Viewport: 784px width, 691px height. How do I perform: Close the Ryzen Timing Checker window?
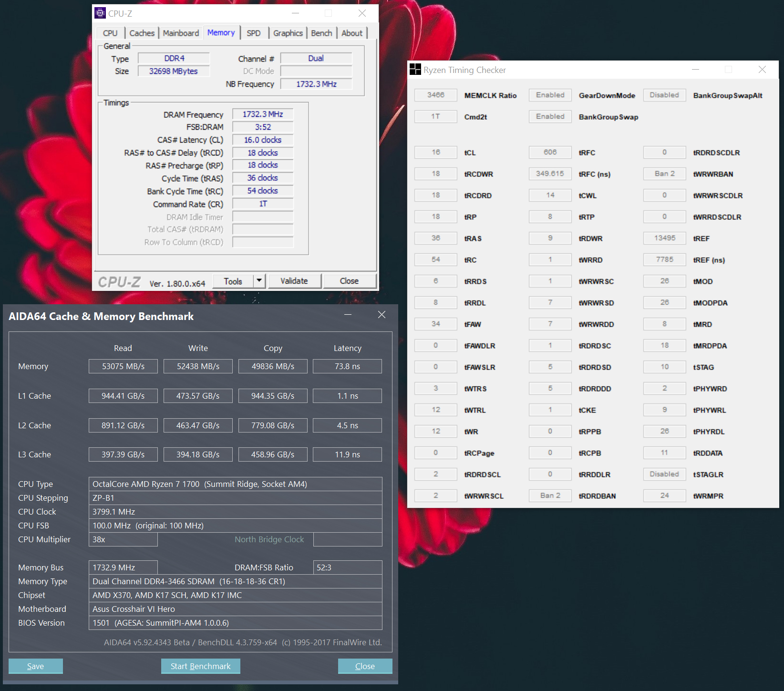point(762,70)
